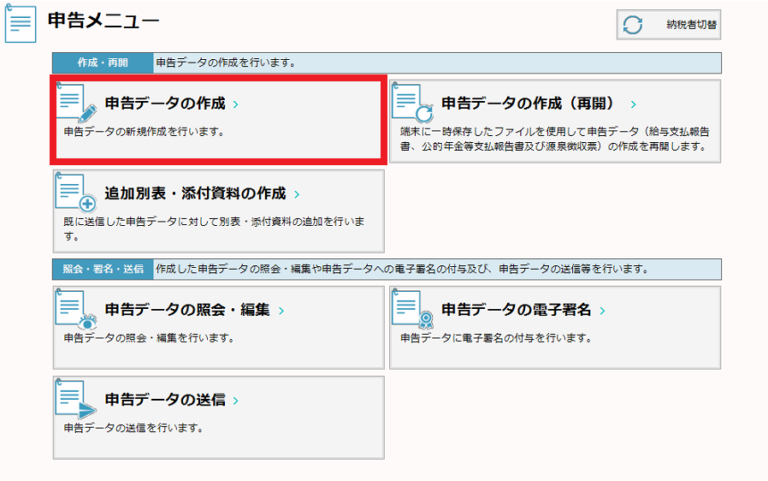Click the reload document icon for 作成（再開）
The width and height of the screenshot is (768, 481).
point(412,102)
